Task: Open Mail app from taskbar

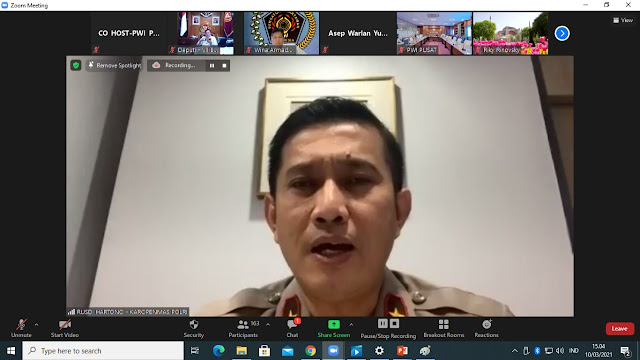Action: click(288, 351)
